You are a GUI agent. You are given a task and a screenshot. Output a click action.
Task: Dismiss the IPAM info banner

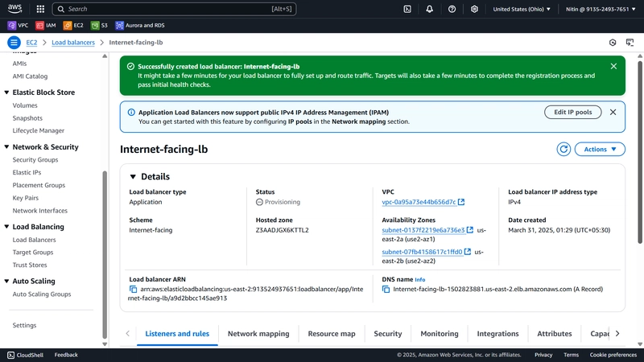pos(613,112)
